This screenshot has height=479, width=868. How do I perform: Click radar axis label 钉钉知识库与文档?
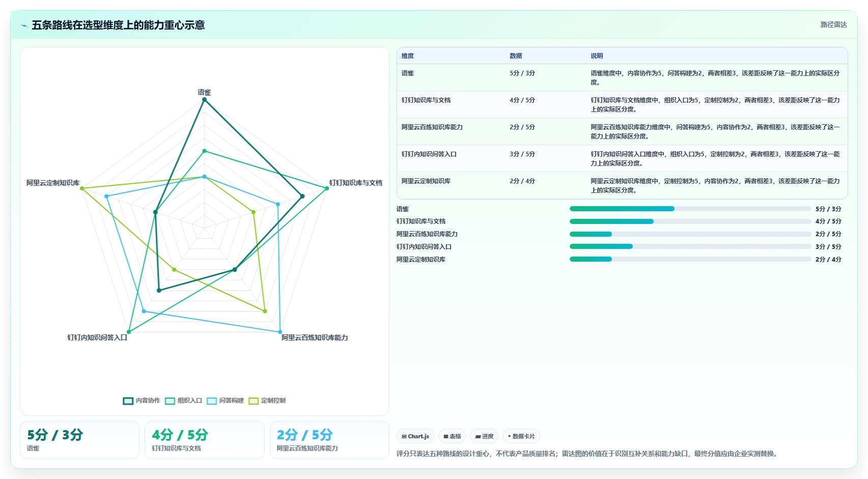355,183
